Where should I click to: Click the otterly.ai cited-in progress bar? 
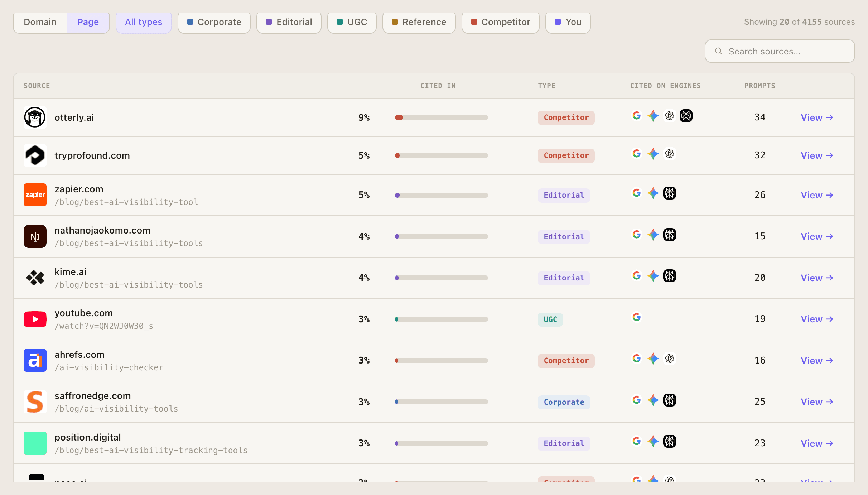[x=441, y=117]
